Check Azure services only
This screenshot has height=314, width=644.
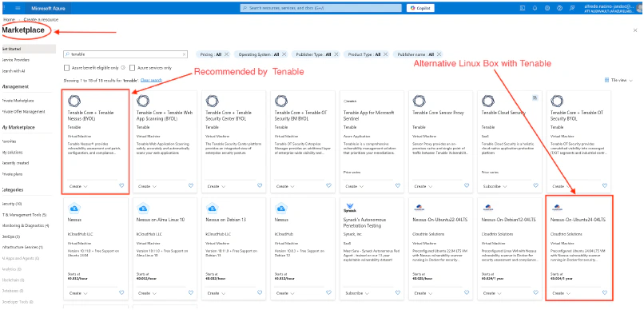click(x=133, y=68)
